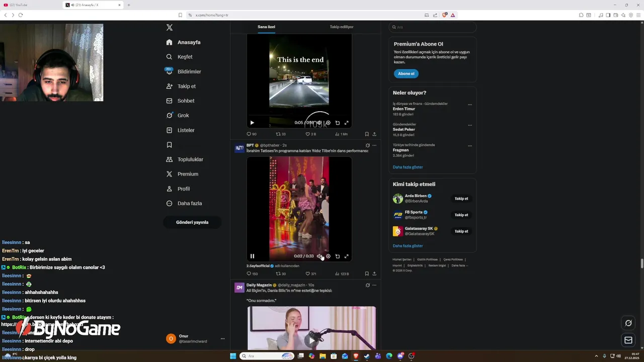Open Brave shields icon in address bar
This screenshot has width=644, height=362.
pos(444,15)
